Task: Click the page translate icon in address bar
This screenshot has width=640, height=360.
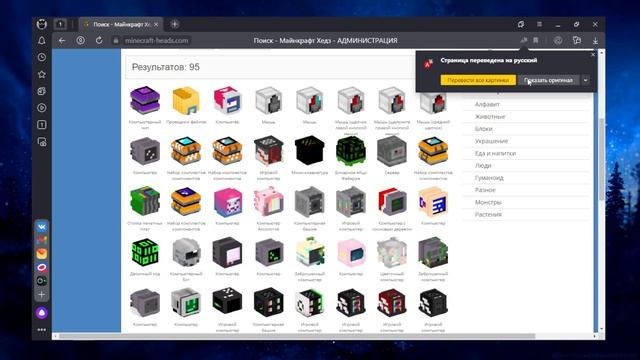Action: point(524,40)
